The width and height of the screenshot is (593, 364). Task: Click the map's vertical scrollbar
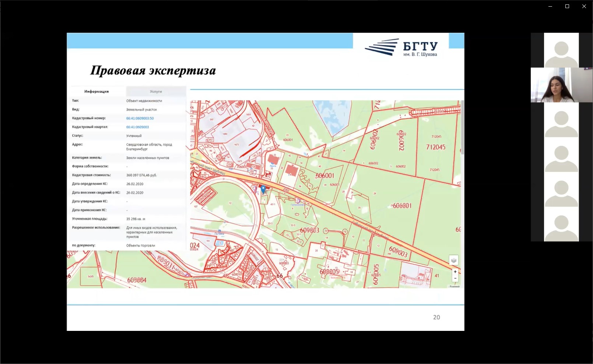click(463, 127)
